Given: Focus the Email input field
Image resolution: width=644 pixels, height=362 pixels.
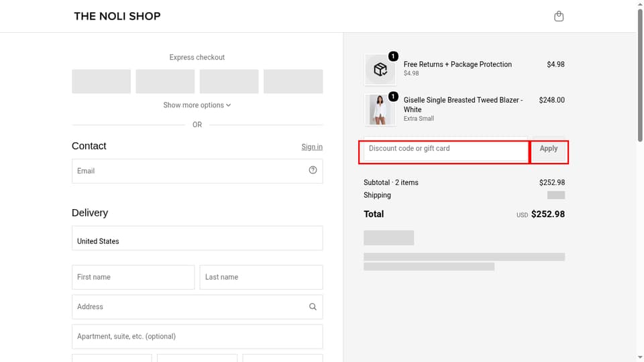Looking at the screenshot, I should coord(197,171).
